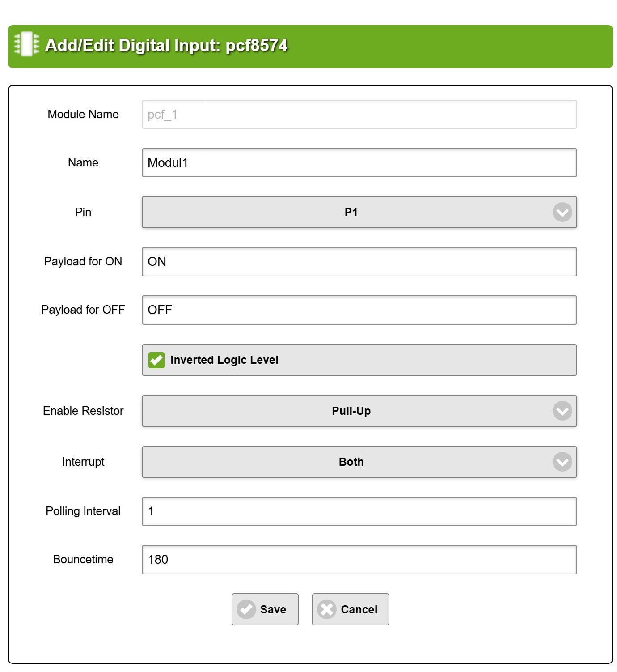Image resolution: width=617 pixels, height=672 pixels.
Task: Focus the Bouncetime field showing 180
Action: (x=359, y=560)
